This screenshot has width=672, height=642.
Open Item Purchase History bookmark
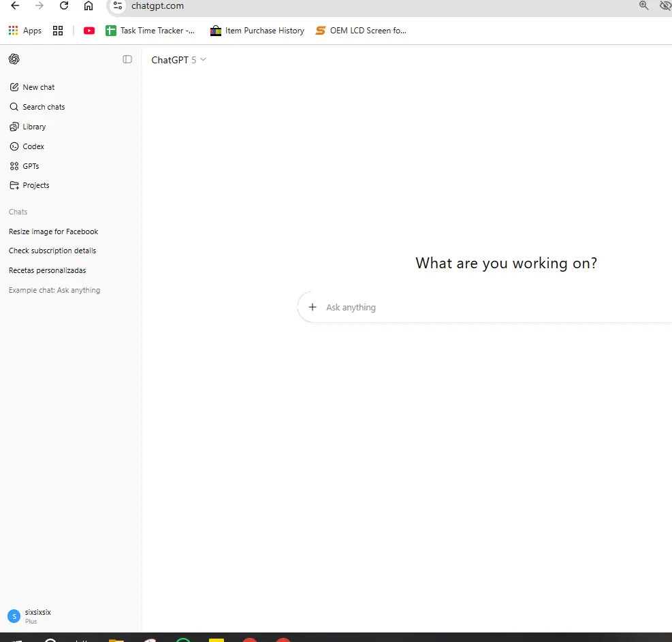coord(257,31)
